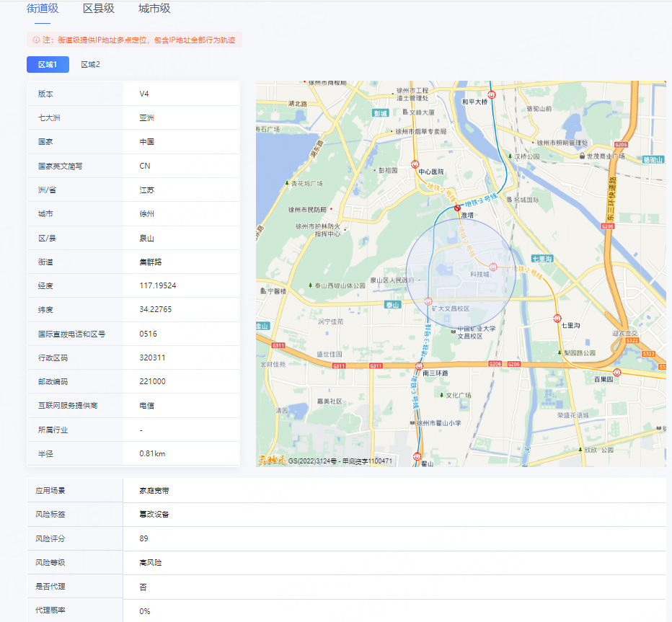Screen dimensions: 672x622
Task: Select the 区域2 tab
Action: tap(90, 65)
